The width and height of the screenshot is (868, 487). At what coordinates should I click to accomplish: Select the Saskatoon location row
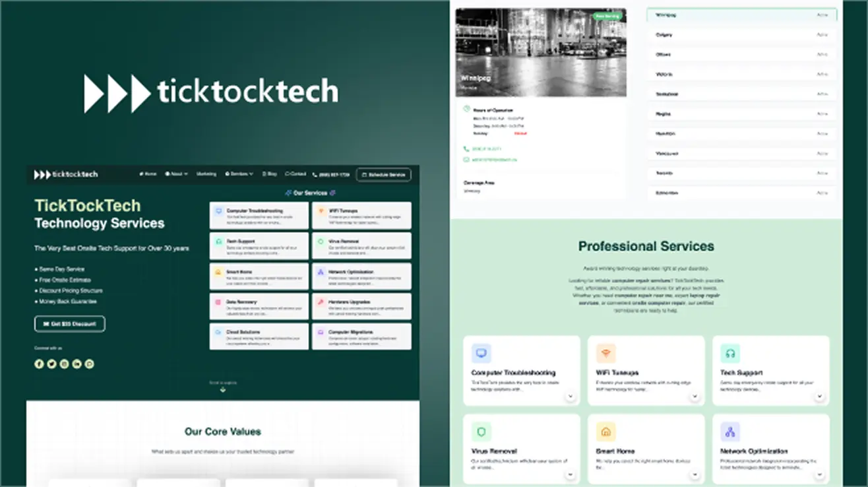coord(742,94)
